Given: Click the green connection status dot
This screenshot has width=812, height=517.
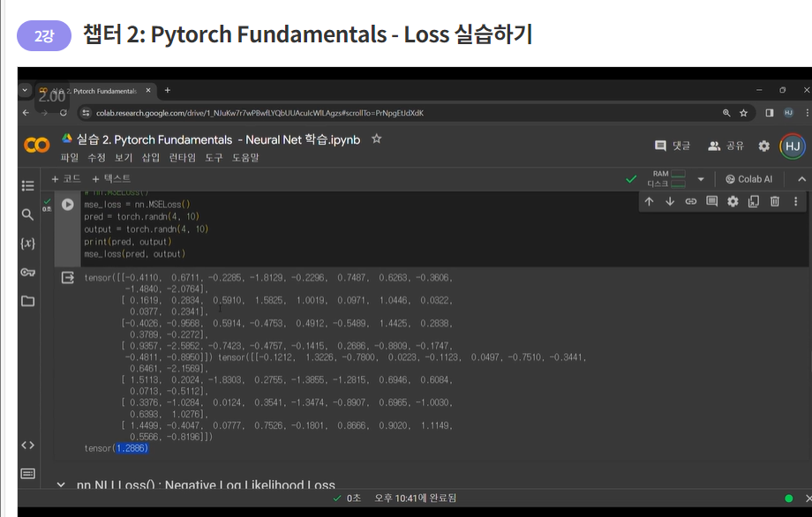Looking at the screenshot, I should (x=789, y=498).
